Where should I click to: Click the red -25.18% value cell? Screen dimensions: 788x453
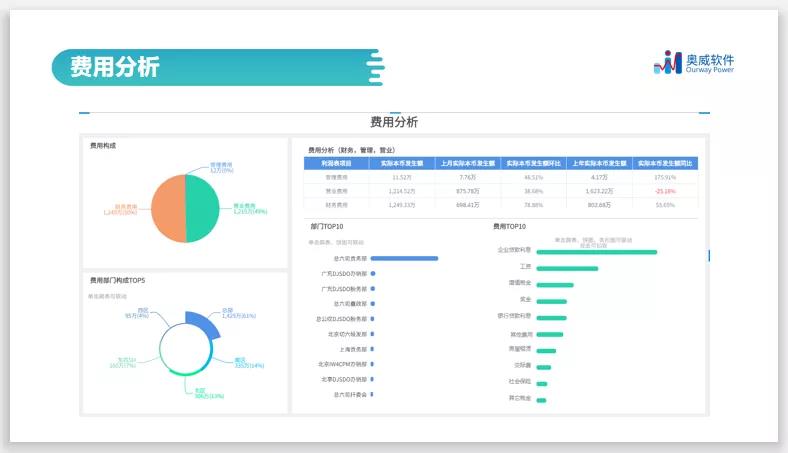(x=665, y=190)
